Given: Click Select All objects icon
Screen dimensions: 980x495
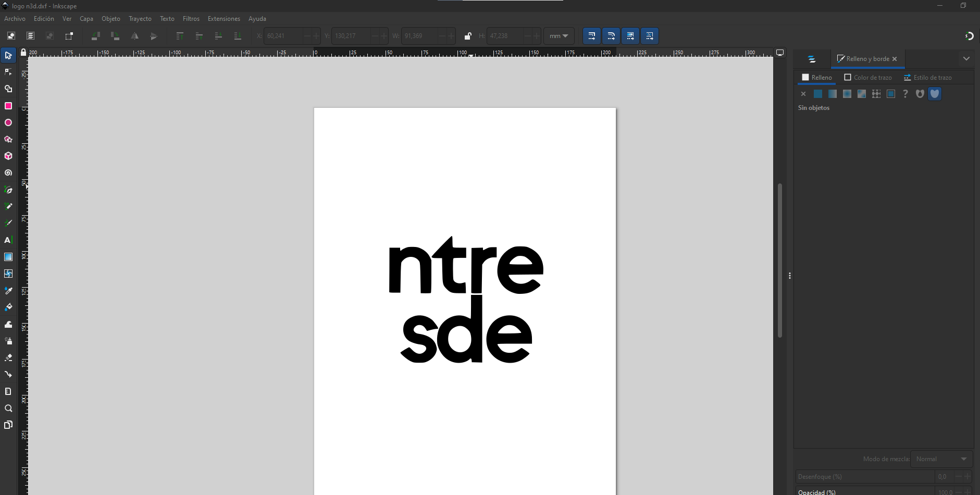Looking at the screenshot, I should coord(11,36).
